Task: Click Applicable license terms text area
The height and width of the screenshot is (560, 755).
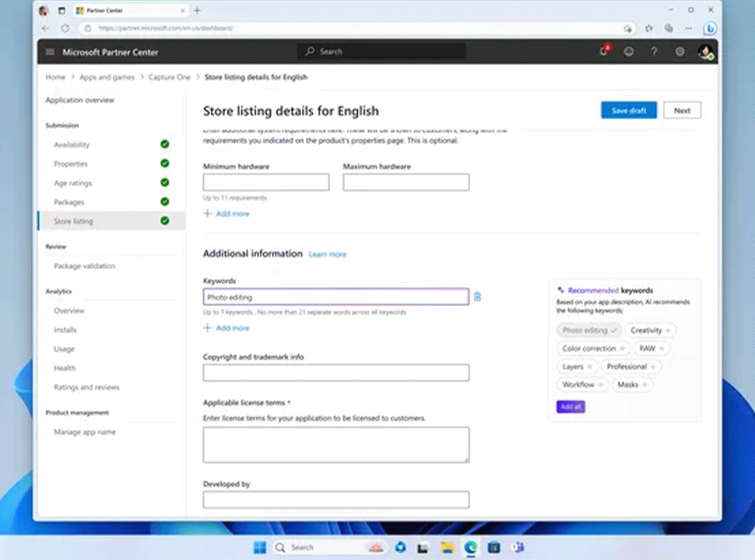Action: (336, 445)
